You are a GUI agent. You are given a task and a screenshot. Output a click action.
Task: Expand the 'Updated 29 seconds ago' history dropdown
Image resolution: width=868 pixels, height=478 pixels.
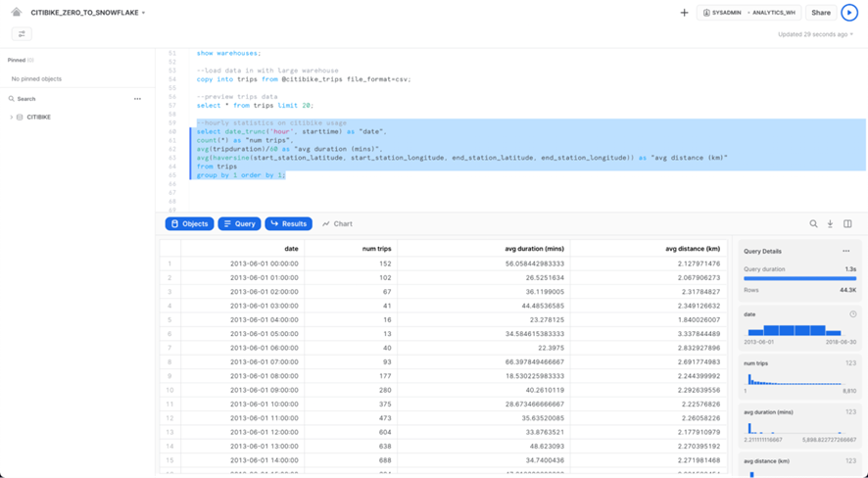(x=816, y=34)
